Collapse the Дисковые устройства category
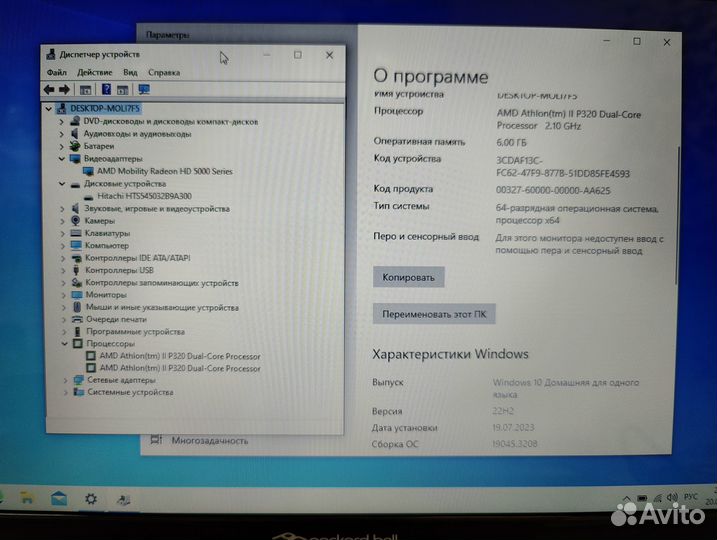Screen dimensions: 717x540 pyautogui.click(x=62, y=184)
